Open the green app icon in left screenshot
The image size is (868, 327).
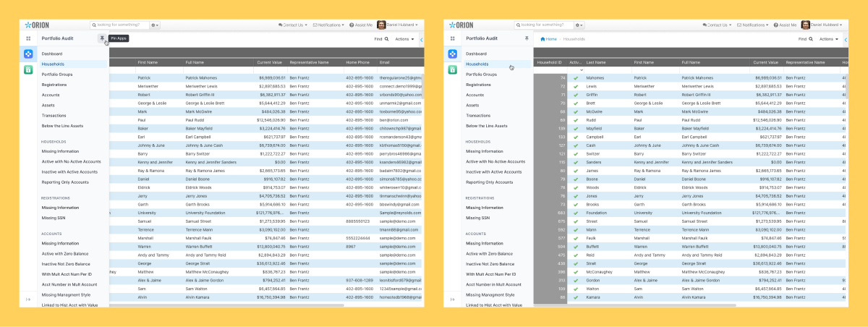click(28, 69)
